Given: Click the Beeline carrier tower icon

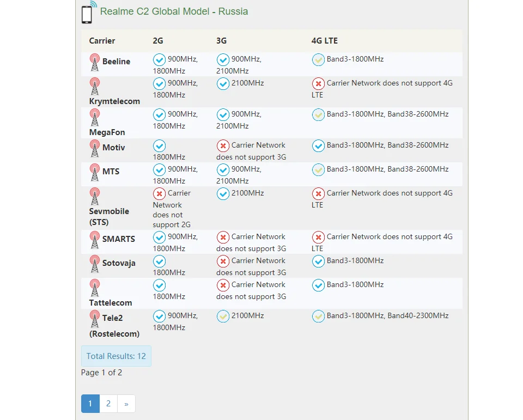Looking at the screenshot, I should tap(95, 63).
